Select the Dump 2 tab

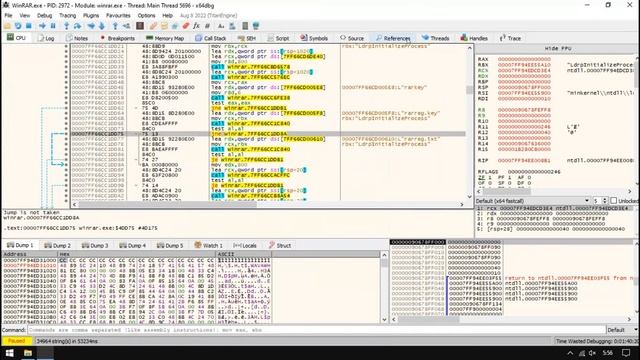58,245
